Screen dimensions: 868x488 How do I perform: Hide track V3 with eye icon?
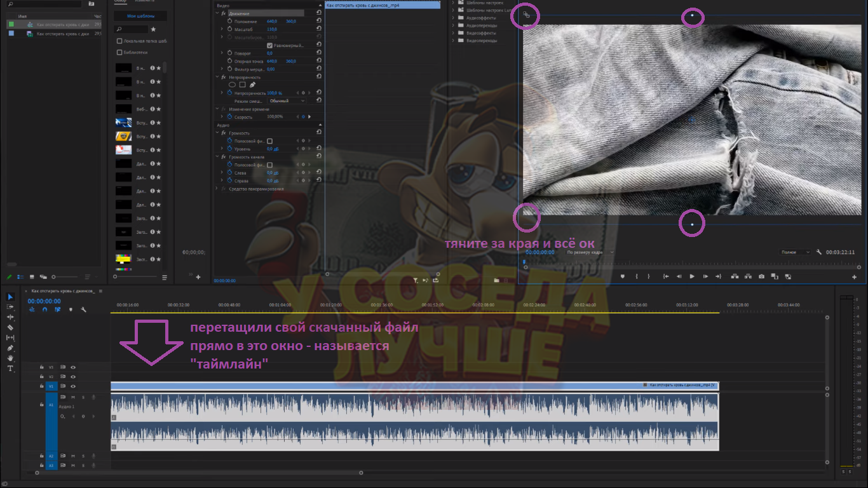(73, 367)
